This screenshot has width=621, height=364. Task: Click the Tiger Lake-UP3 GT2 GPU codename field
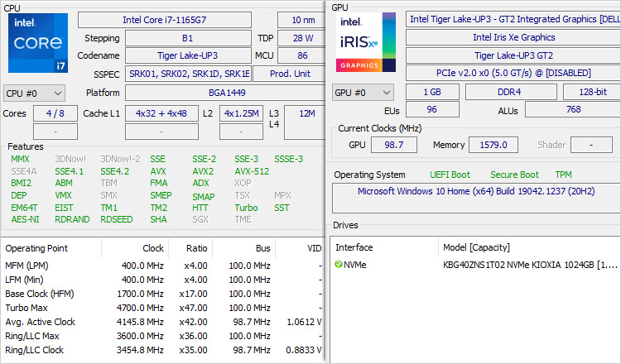click(513, 55)
